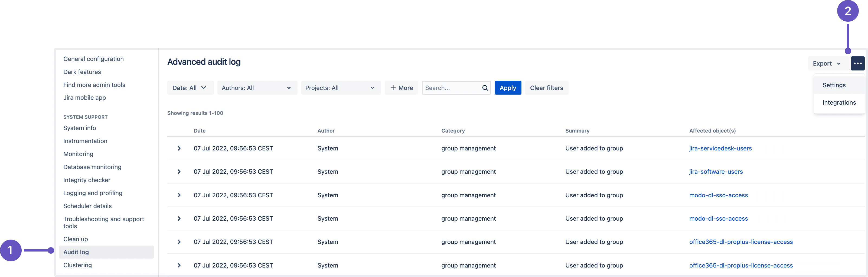
Task: Open the jira-servicedesk-users link
Action: coord(720,148)
